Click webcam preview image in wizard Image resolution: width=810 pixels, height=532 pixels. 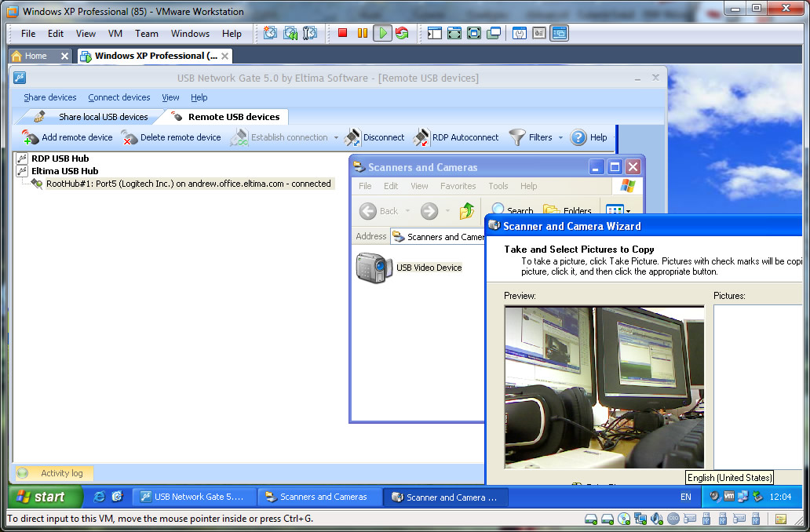click(604, 387)
